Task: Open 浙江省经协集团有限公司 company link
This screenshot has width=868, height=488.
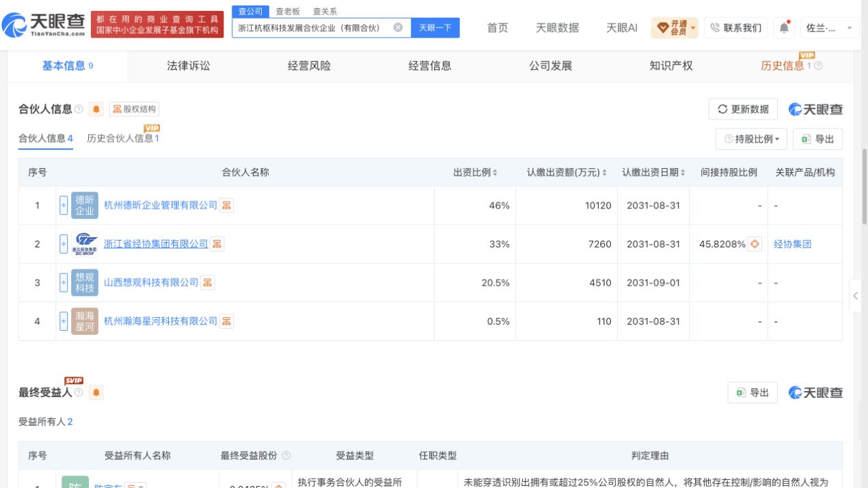Action: point(156,244)
